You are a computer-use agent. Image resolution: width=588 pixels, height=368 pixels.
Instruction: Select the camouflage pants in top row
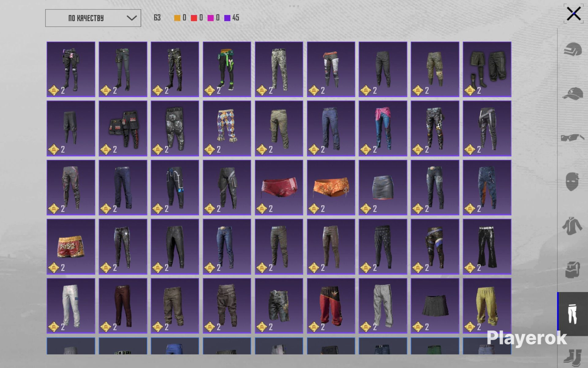click(x=279, y=69)
